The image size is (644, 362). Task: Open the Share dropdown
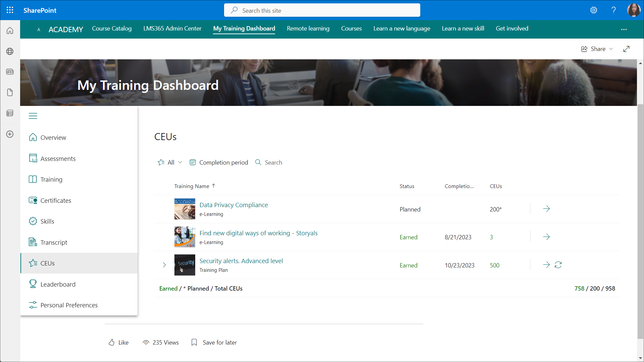597,49
